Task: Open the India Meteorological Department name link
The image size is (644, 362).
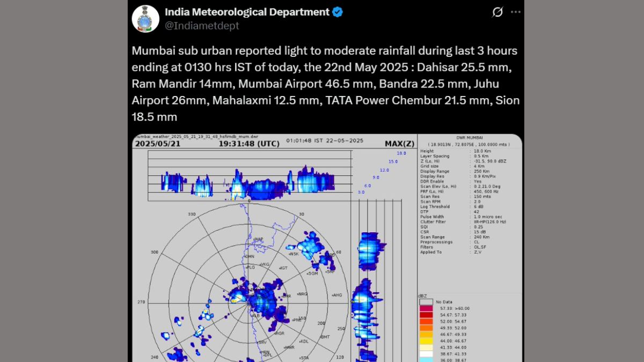Action: (x=247, y=12)
